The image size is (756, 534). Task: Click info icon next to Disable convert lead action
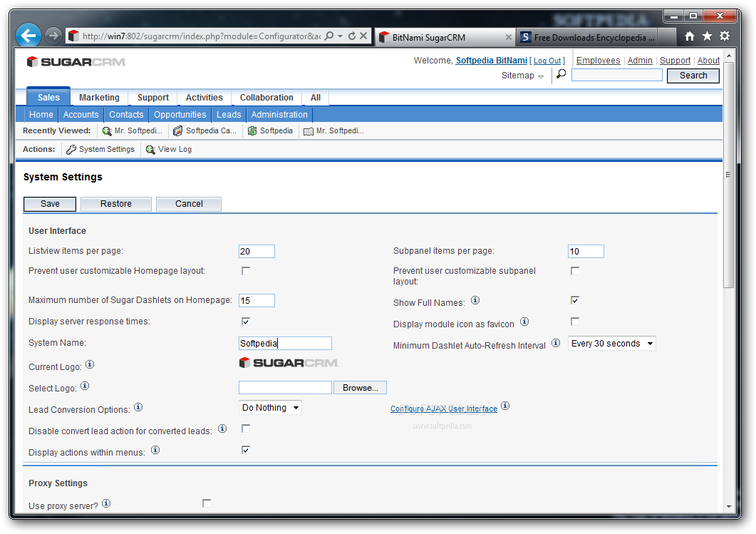222,428
